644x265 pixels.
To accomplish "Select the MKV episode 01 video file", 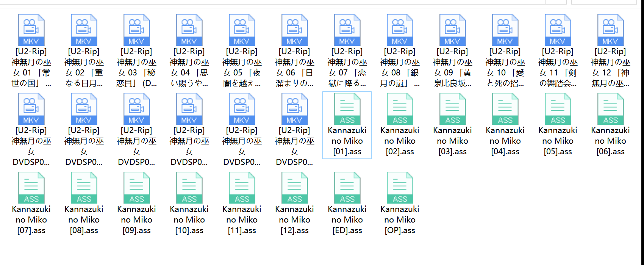I will 31,30.
